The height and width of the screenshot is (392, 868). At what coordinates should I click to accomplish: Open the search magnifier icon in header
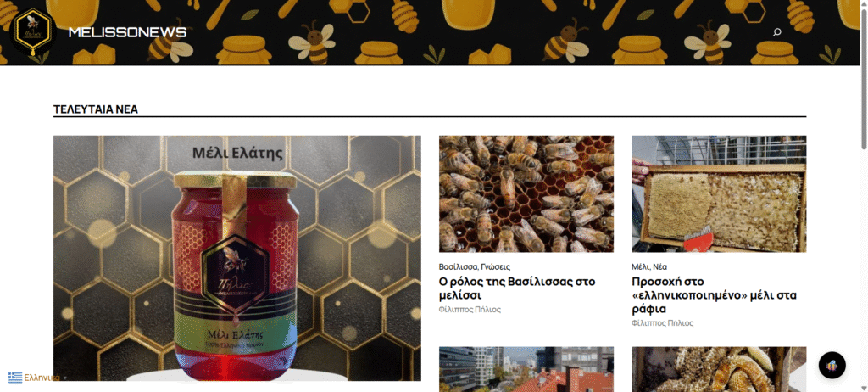(776, 32)
